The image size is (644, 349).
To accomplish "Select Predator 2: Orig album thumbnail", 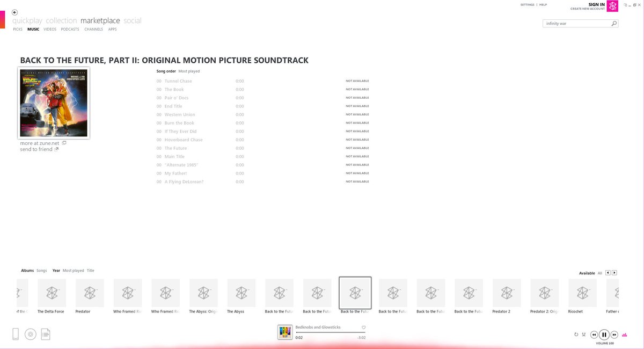I will tap(545, 293).
